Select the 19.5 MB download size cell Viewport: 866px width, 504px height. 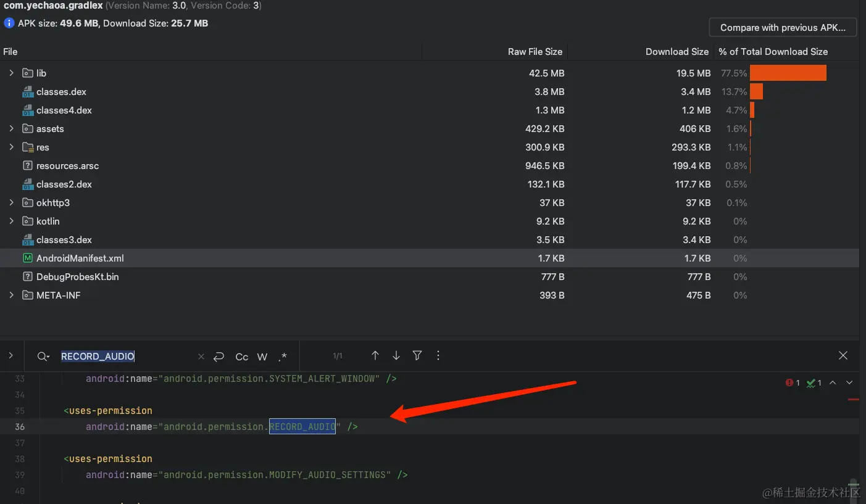point(693,73)
